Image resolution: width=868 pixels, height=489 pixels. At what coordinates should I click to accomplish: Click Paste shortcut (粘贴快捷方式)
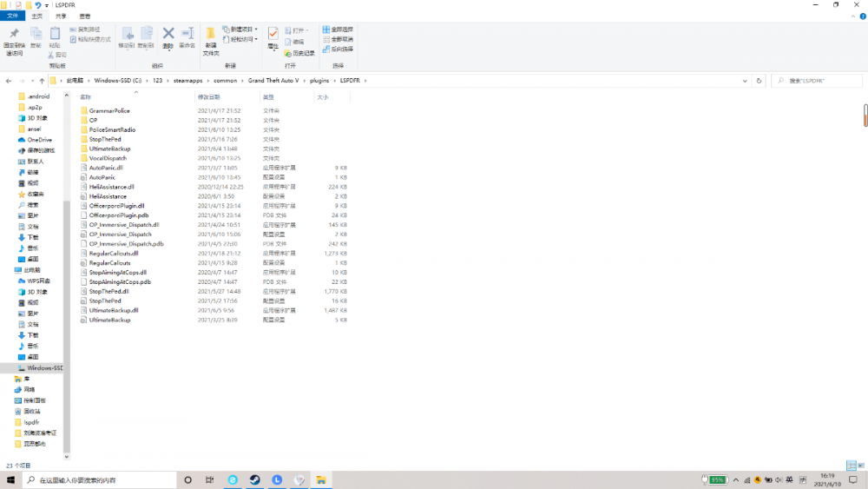tap(90, 39)
